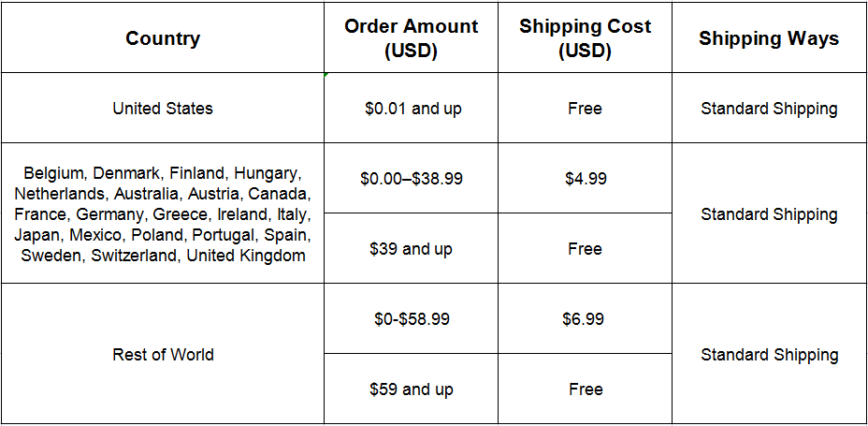Select the $0.01 and up cell
The height and width of the screenshot is (426, 868).
[412, 109]
